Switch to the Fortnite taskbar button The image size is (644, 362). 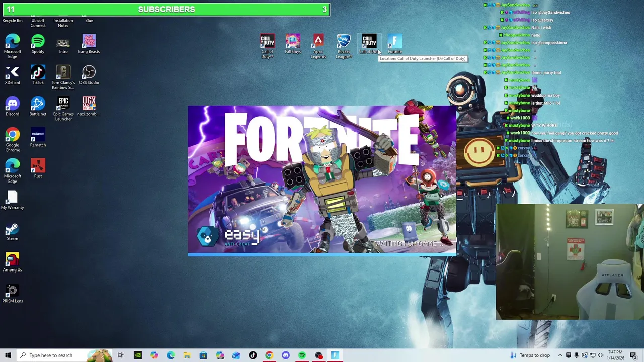pos(335,355)
